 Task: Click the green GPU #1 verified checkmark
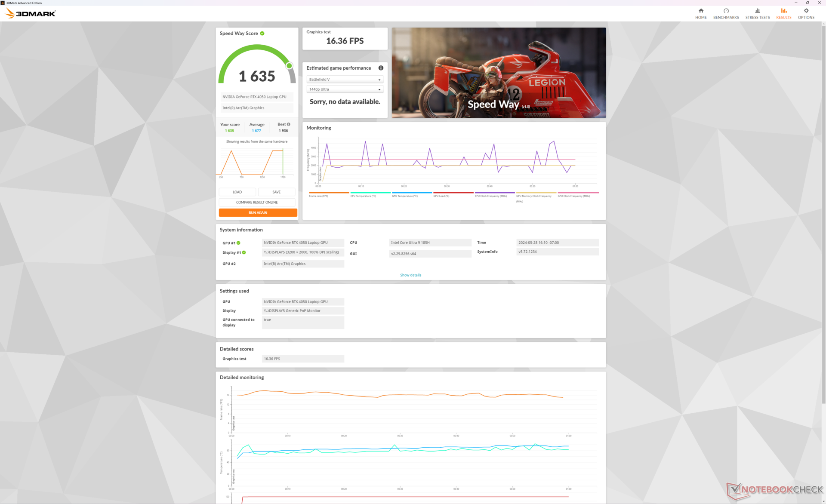238,243
